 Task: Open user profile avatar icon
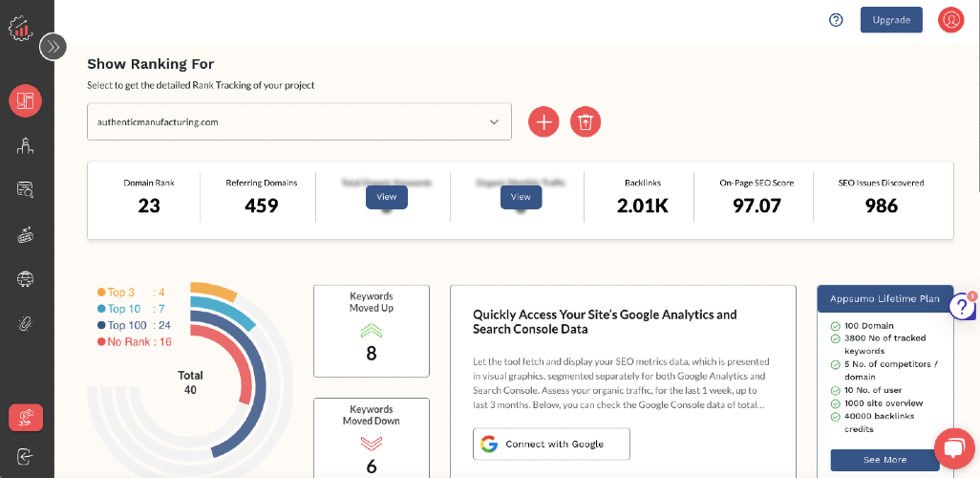tap(950, 19)
